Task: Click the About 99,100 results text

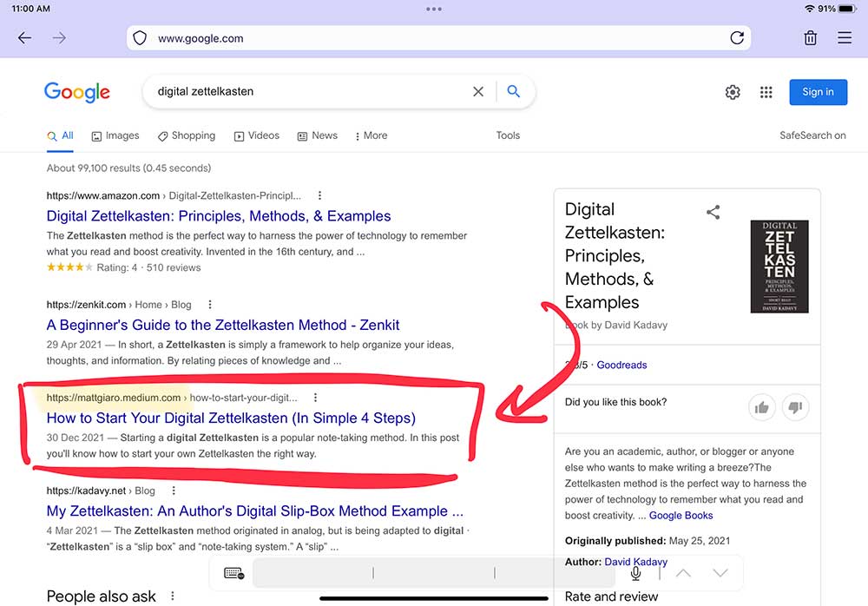Action: pos(129,168)
